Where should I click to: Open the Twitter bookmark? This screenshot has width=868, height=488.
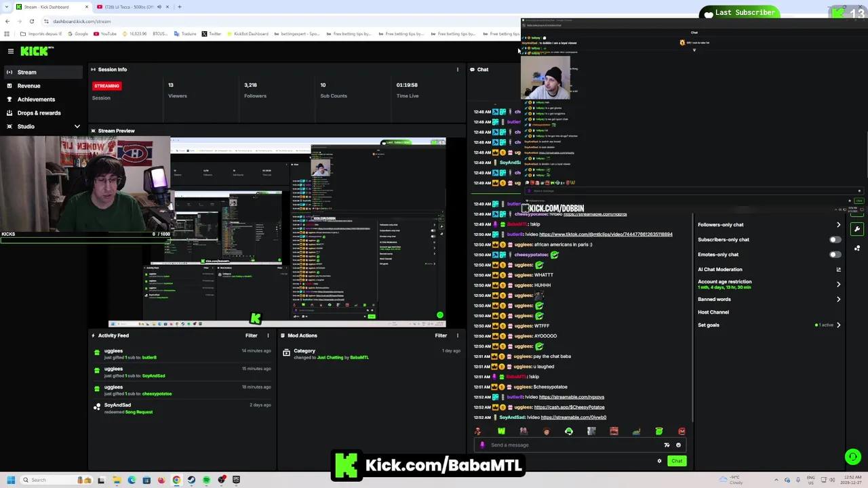click(211, 33)
